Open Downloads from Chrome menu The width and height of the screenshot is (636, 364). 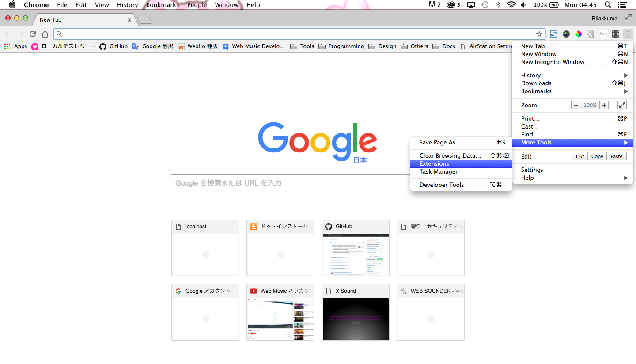pos(572,83)
